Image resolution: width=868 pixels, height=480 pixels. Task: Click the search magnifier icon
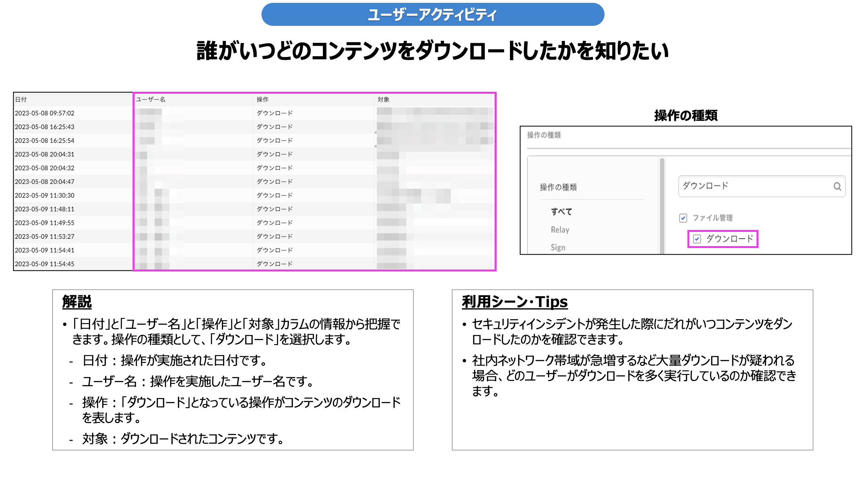[837, 186]
